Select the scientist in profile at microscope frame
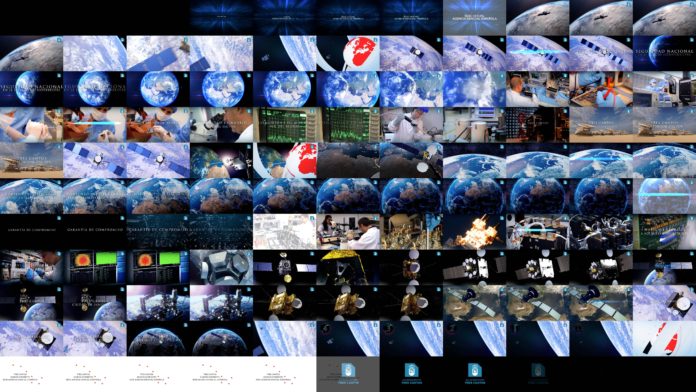696x392 pixels. 221,125
